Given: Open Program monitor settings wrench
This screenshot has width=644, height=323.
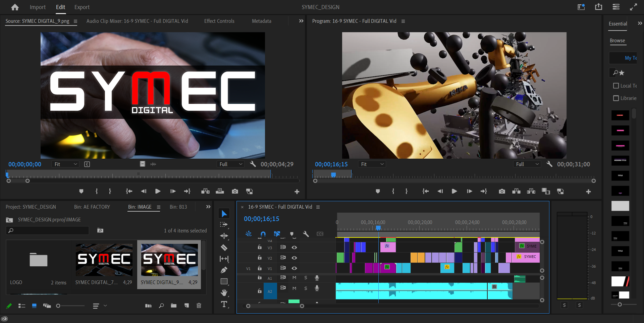Looking at the screenshot, I should point(549,164).
